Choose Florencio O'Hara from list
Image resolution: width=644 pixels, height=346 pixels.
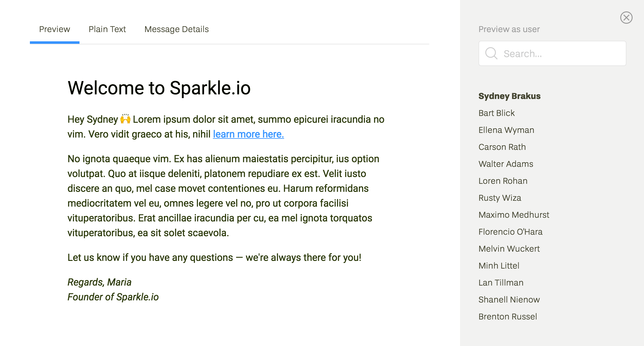click(x=510, y=232)
